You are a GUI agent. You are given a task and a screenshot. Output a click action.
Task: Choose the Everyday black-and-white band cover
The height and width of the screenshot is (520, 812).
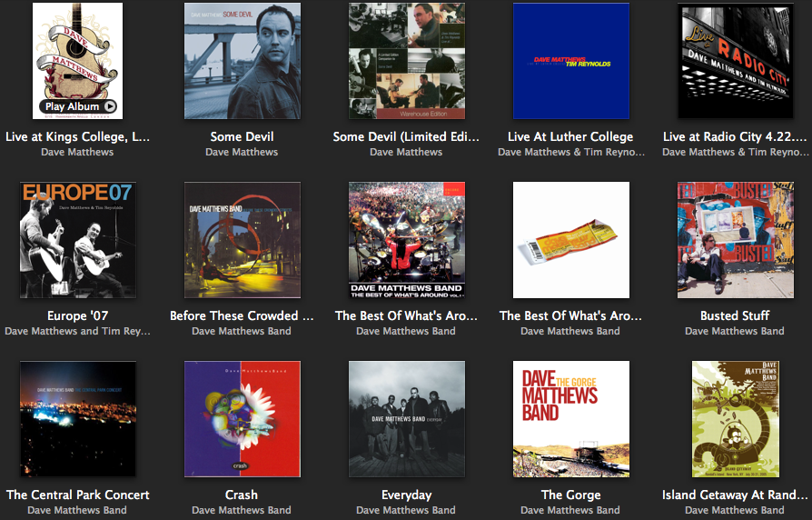click(407, 419)
